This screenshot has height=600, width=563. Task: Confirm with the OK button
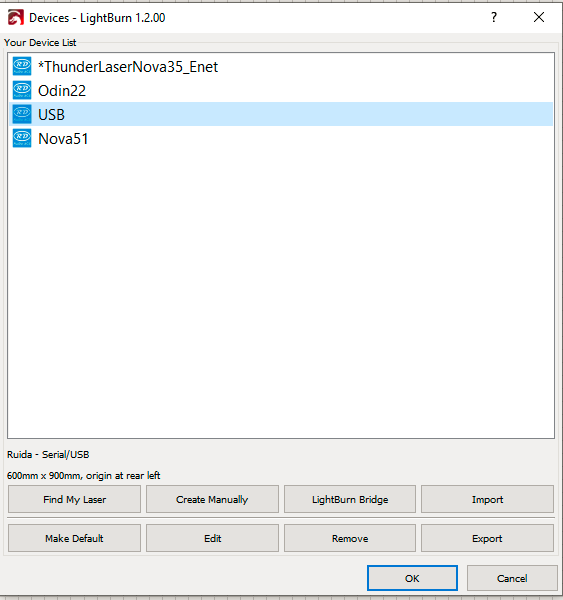[412, 578]
